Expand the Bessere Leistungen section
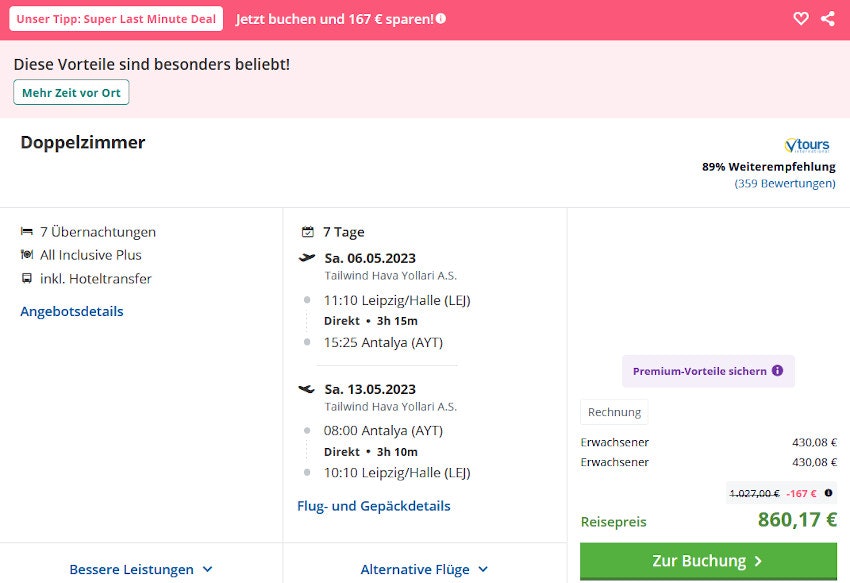The height and width of the screenshot is (583, 850). pyautogui.click(x=141, y=569)
